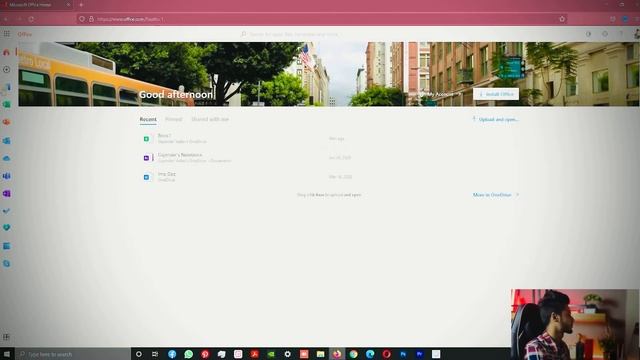This screenshot has width=640, height=360.
Task: Click the webcam overlay thumbnail
Action: click(575, 324)
